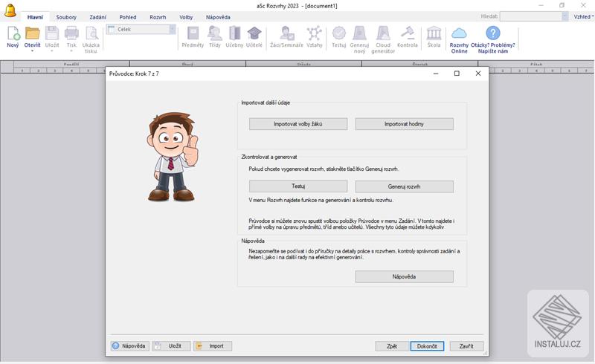Screen dimensions: 595x364
Task: Click the Vztahy relations icon
Action: click(x=314, y=33)
